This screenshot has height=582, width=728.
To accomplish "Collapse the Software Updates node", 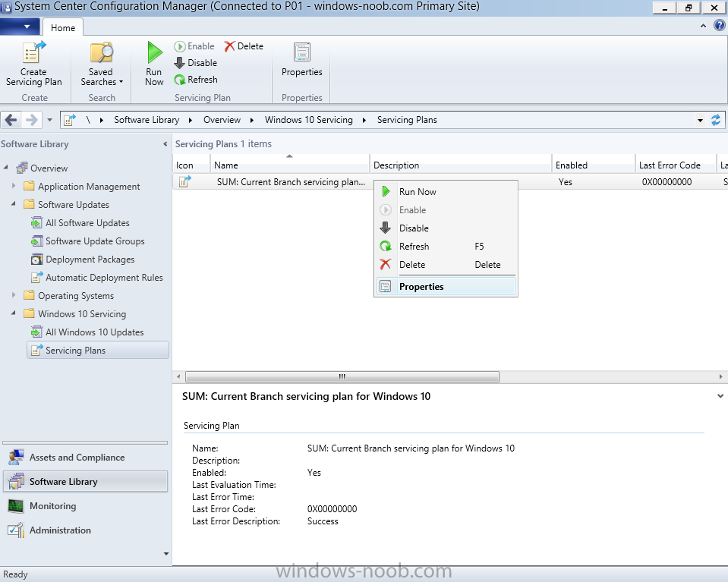I will pos(14,203).
